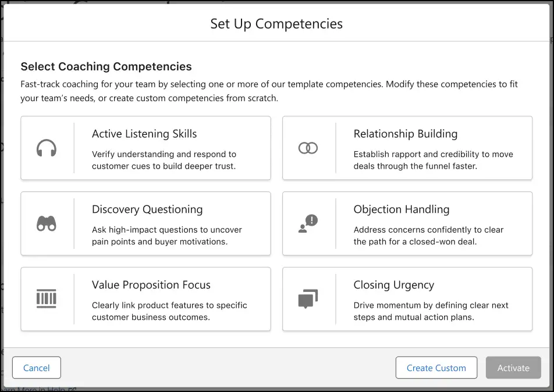Pick the Objection Handling heading

point(402,209)
